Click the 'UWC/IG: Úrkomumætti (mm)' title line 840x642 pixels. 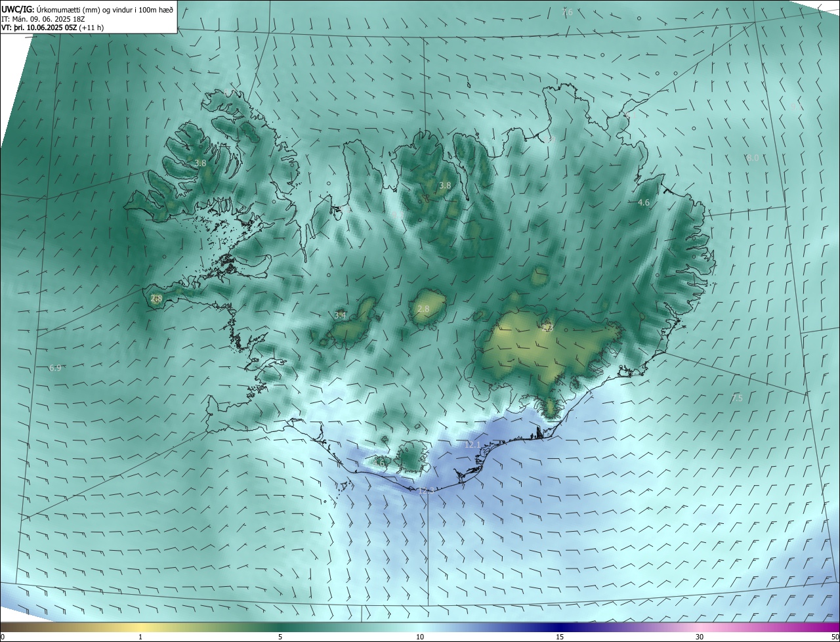[x=88, y=10]
